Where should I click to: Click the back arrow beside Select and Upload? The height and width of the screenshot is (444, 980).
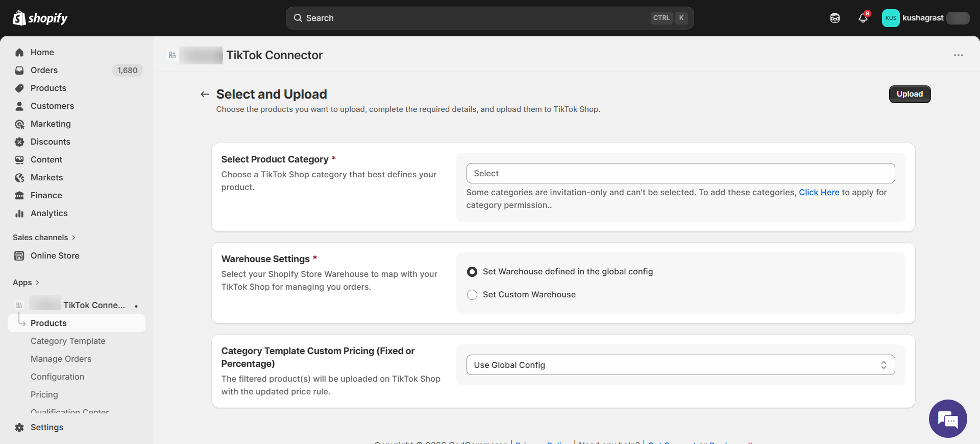(205, 94)
